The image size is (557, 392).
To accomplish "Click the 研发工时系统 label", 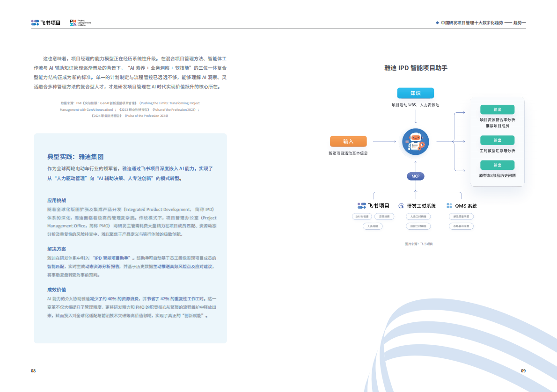I will coord(421,206).
